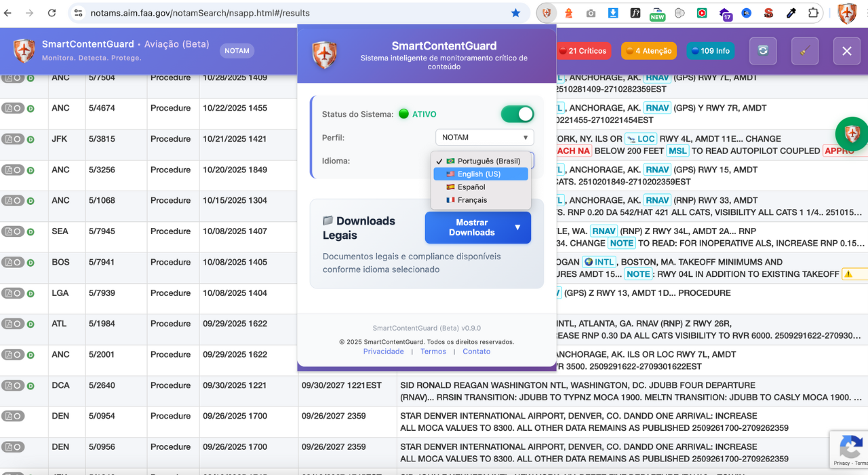The height and width of the screenshot is (475, 868).
Task: Bookmark this page using the star icon
Action: [515, 13]
